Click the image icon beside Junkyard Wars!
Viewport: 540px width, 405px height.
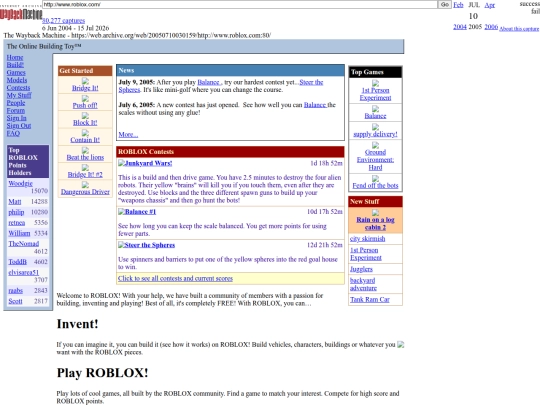point(121,163)
